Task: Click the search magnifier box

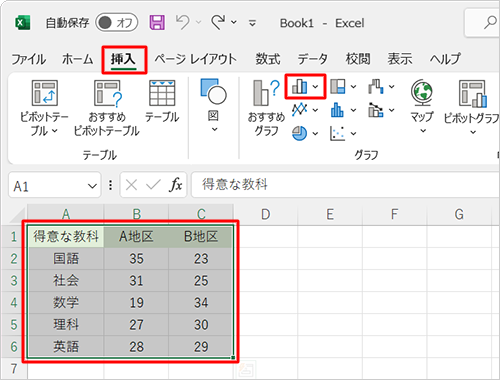Action: 483,23
